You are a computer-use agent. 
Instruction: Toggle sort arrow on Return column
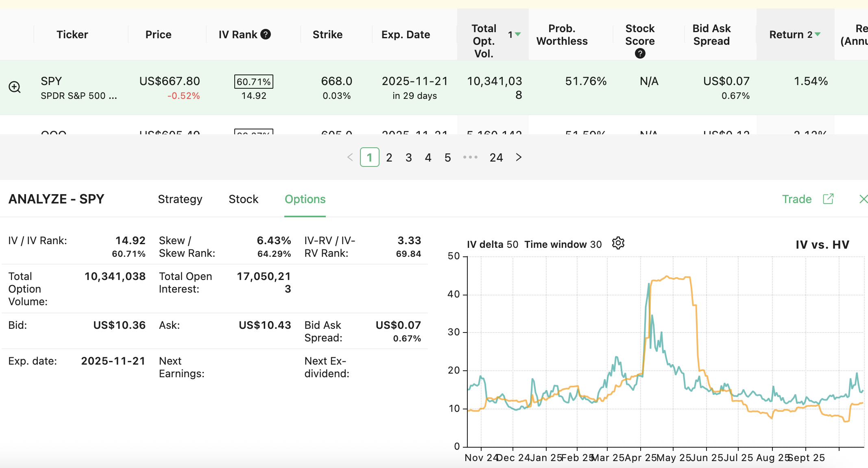click(x=818, y=35)
